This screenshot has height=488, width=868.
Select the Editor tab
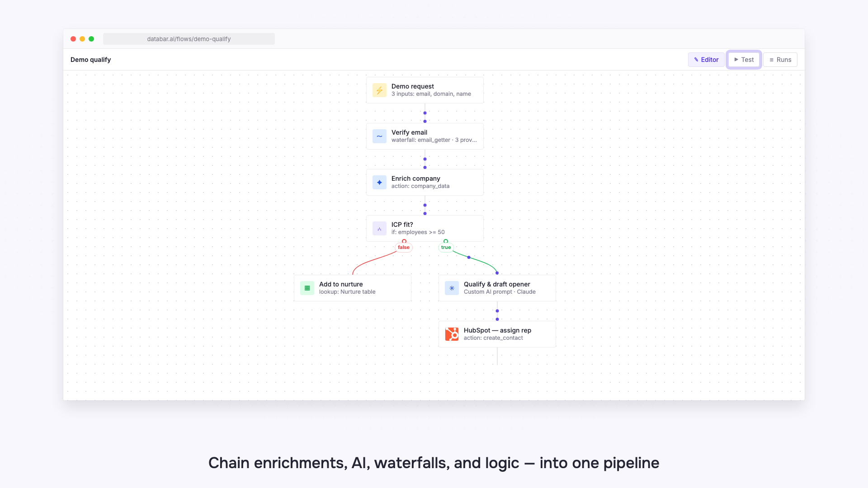706,60
